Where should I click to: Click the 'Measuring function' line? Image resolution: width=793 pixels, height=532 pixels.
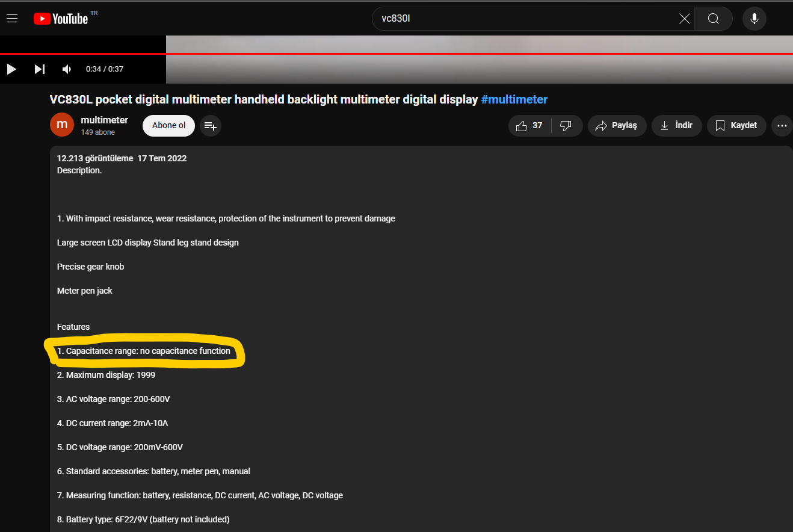200,495
